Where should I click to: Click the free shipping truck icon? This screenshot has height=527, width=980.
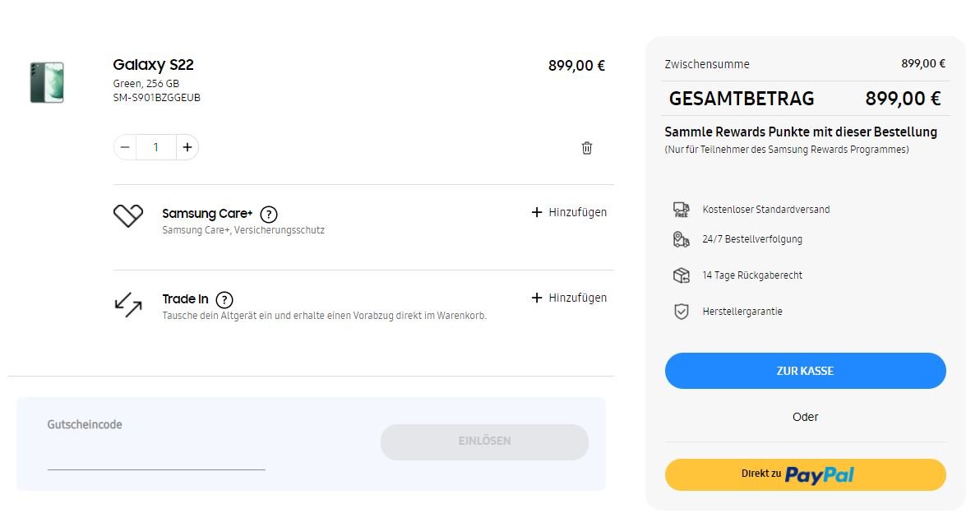click(681, 210)
